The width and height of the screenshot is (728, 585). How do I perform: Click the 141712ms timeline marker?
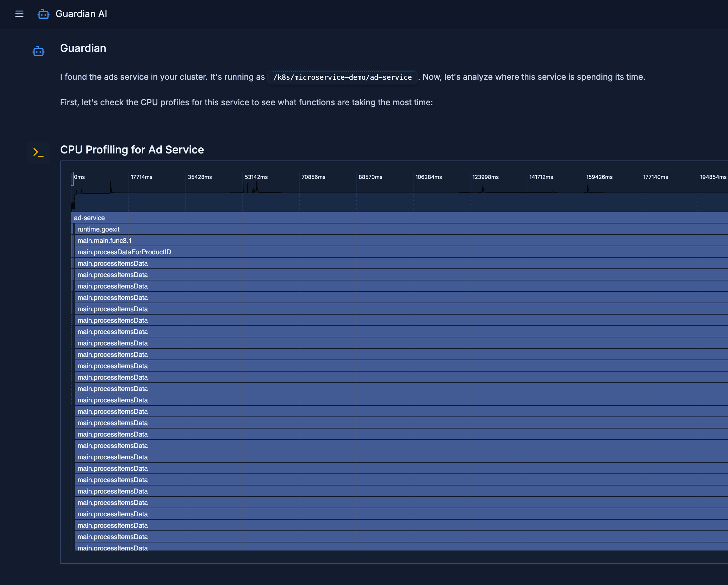click(541, 177)
